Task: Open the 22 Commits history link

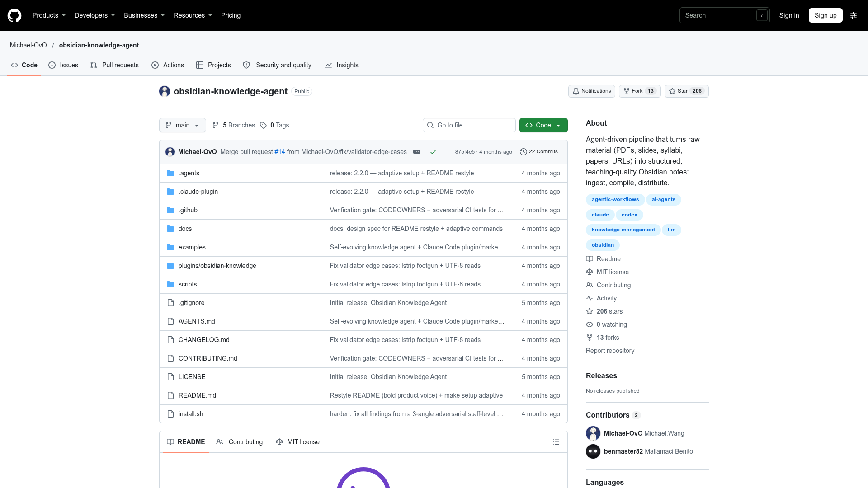Action: pos(539,152)
